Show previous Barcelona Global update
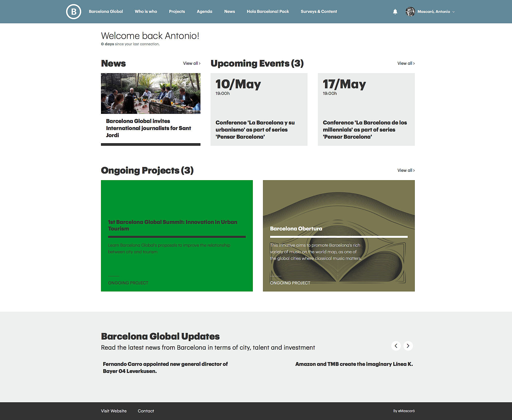 [x=396, y=346]
